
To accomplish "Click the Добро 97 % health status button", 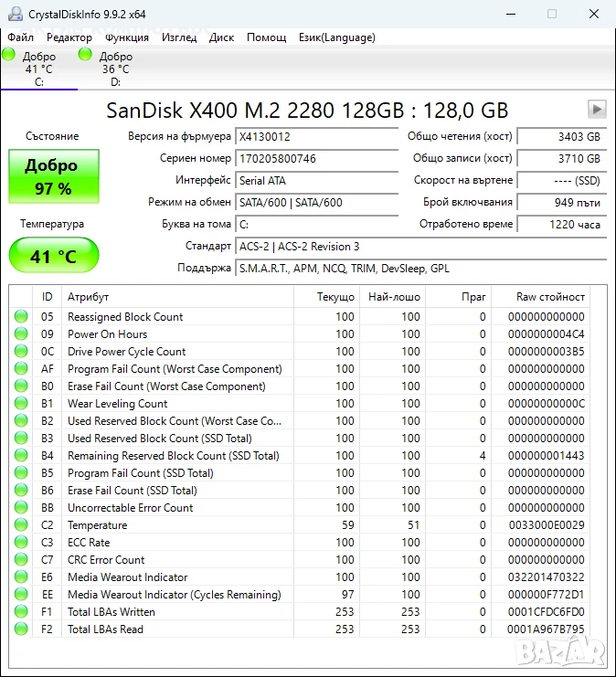I will click(54, 176).
